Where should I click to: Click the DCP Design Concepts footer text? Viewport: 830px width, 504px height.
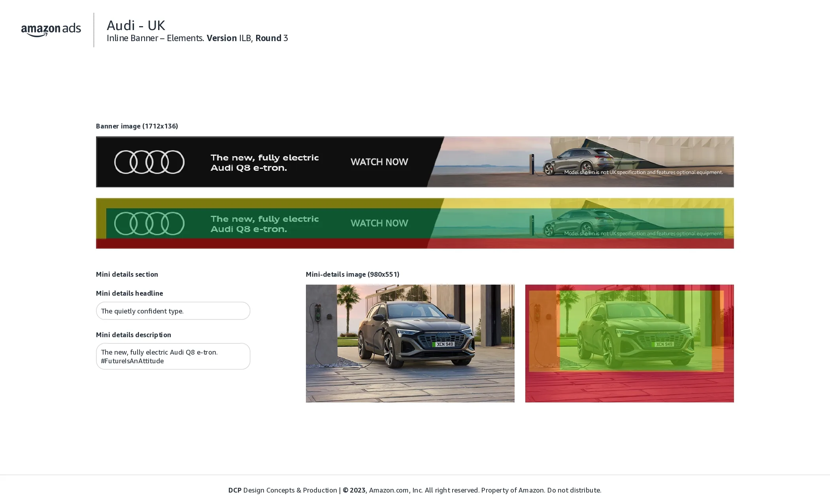click(415, 490)
